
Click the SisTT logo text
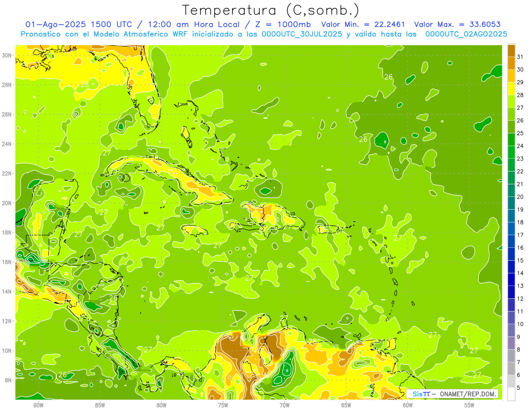(x=421, y=394)
